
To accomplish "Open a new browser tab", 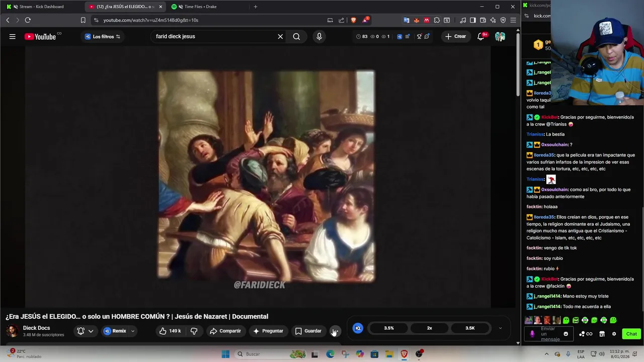I will pos(256,7).
